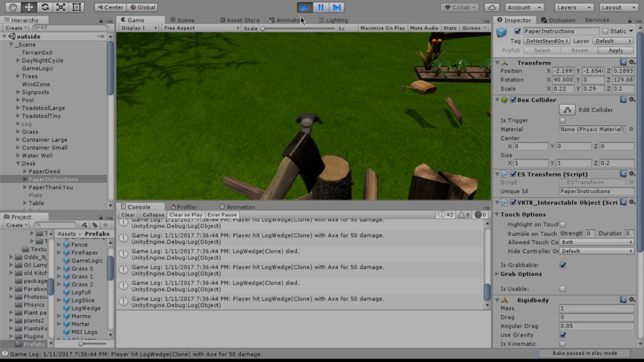Click the prefab Apply button
This screenshot has height=362, width=644.
[x=616, y=50]
